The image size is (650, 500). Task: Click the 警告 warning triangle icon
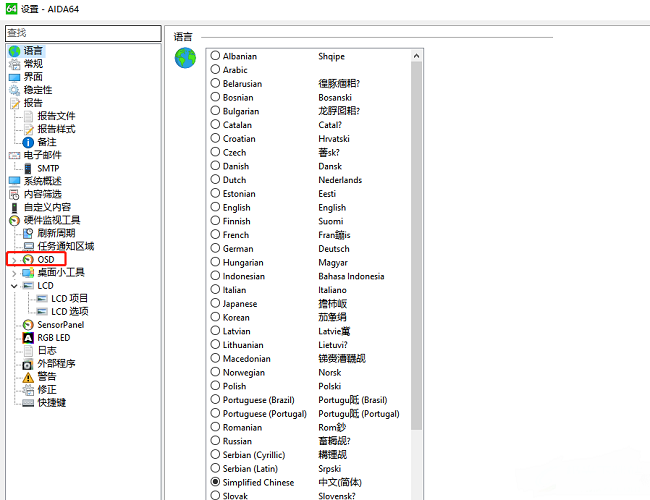[x=28, y=377]
